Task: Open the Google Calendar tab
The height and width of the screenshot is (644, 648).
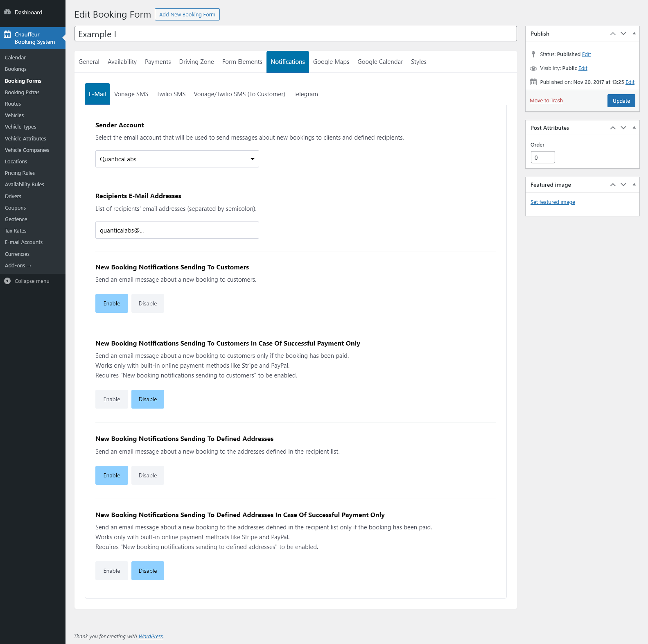Action: 380,62
